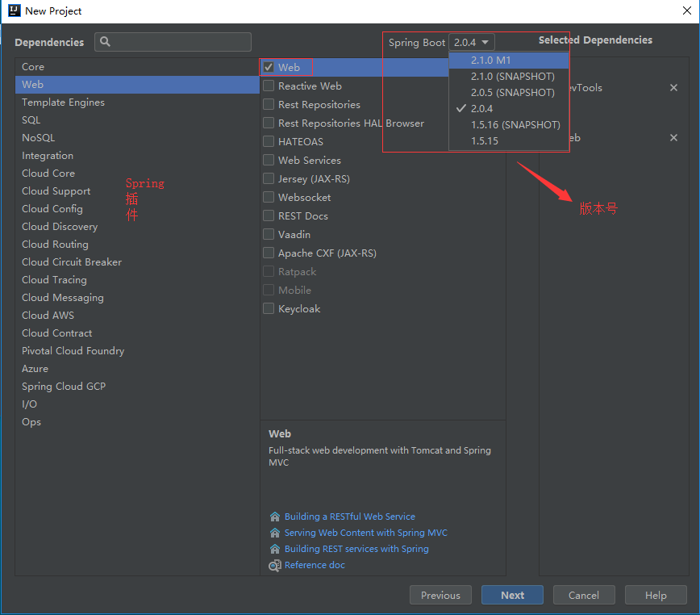Click the Next button
The height and width of the screenshot is (615, 700).
click(x=512, y=595)
